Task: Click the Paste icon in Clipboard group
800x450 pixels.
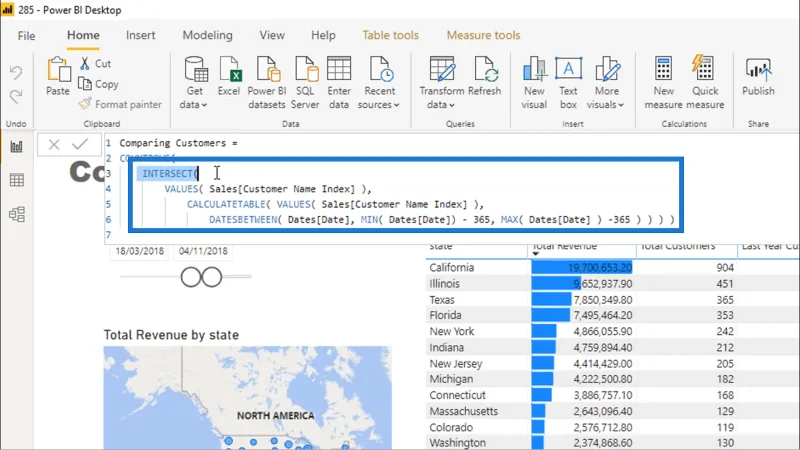Action: pos(58,69)
